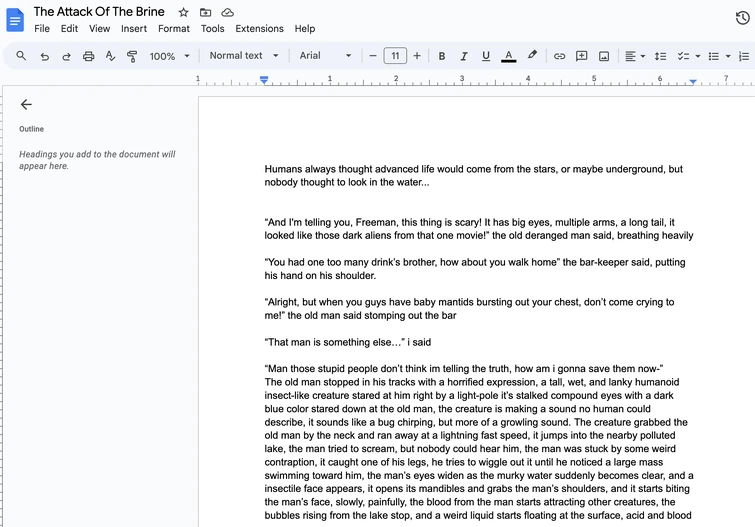755x527 pixels.
Task: Click the paragraph starting "You had one too many"
Action: 475,269
